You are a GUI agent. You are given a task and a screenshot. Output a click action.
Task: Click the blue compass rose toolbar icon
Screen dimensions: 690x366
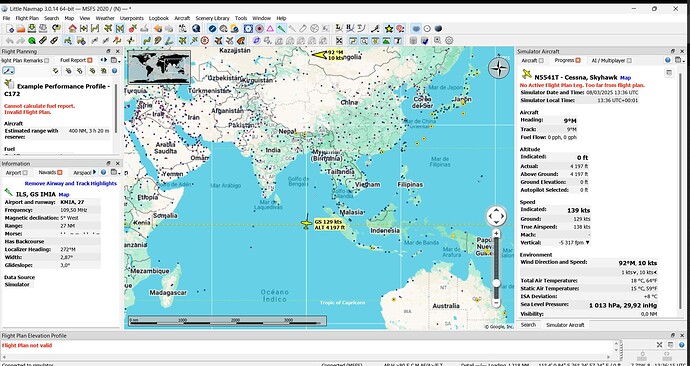(x=212, y=29)
